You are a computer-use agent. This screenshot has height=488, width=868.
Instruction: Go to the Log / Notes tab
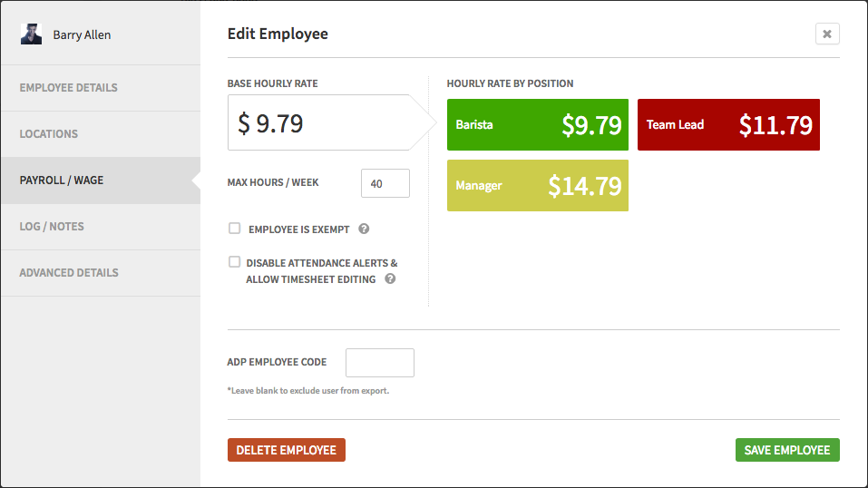(x=100, y=227)
